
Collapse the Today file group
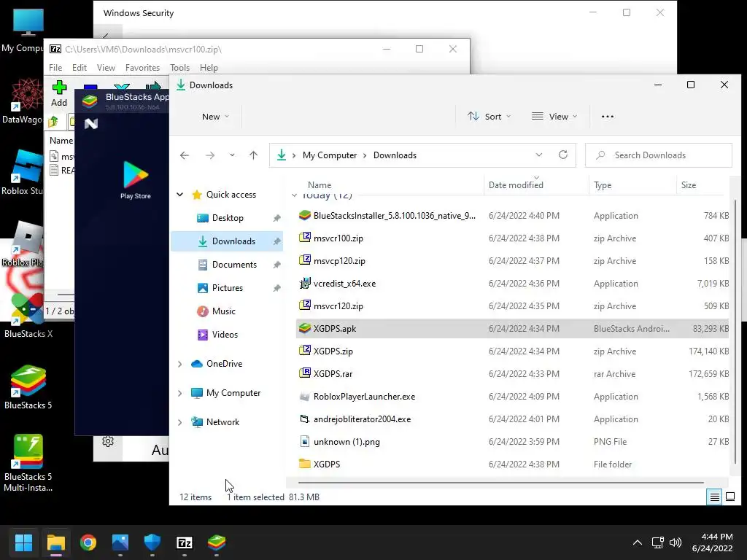point(294,195)
